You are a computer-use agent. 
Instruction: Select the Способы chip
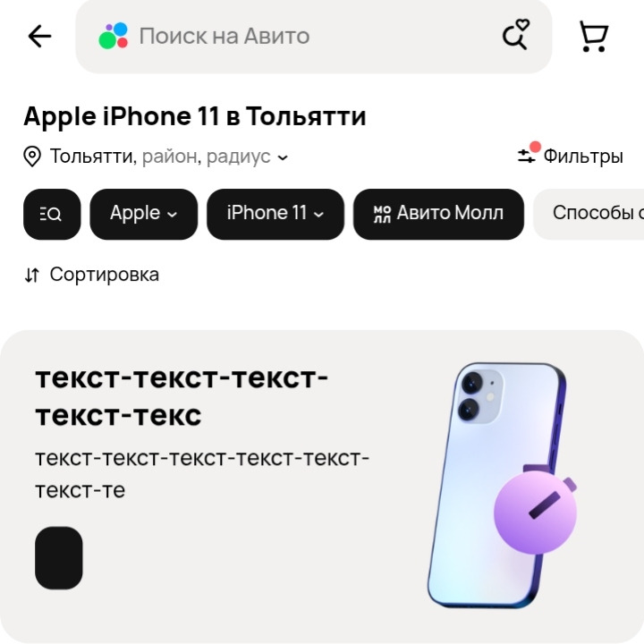[589, 214]
